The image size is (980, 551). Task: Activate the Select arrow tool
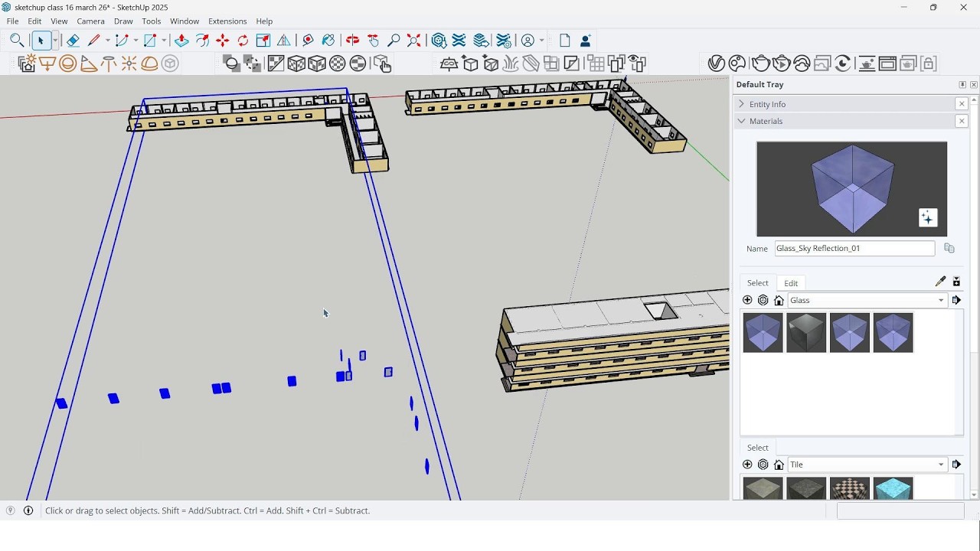[x=41, y=41]
